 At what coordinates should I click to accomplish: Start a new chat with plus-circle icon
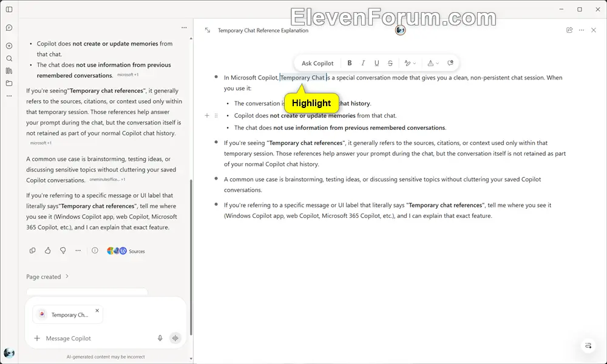coord(9,45)
